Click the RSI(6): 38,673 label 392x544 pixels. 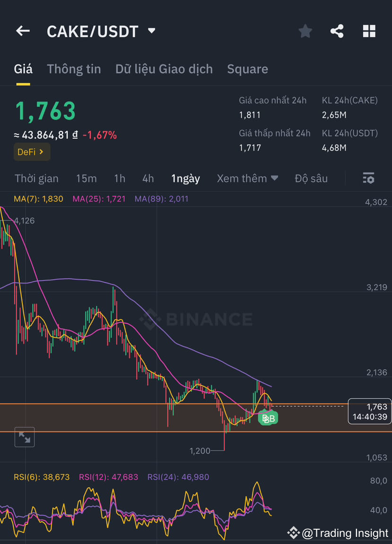tap(42, 477)
